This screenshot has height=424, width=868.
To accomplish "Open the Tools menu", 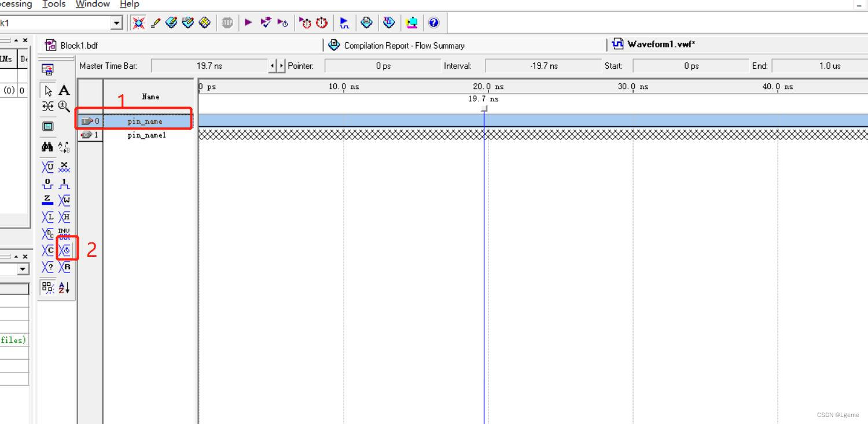I will pos(53,4).
